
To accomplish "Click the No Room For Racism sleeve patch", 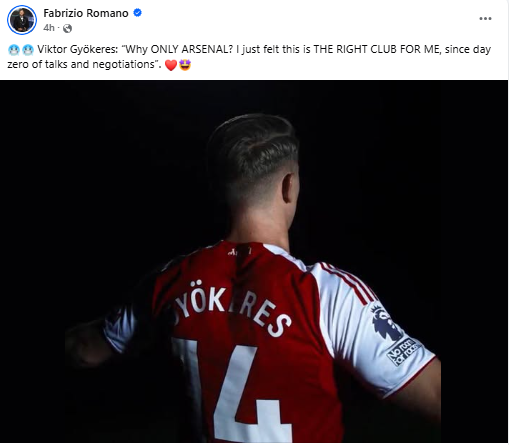I will pos(402,352).
